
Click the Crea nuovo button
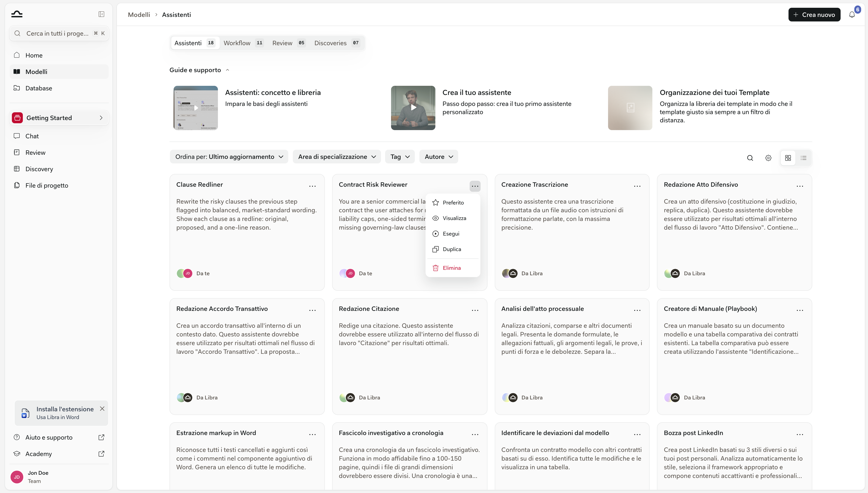click(x=814, y=15)
